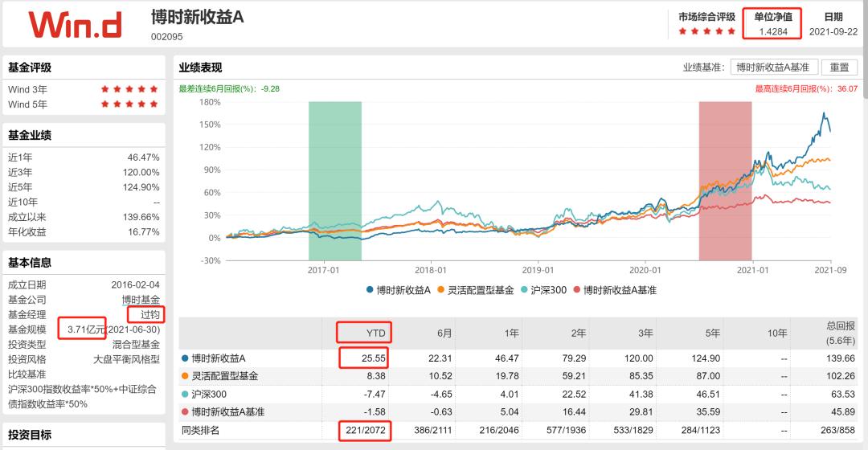Screen dimensions: 868x450
Task: Click the 基金评级 section header
Action: (x=30, y=67)
